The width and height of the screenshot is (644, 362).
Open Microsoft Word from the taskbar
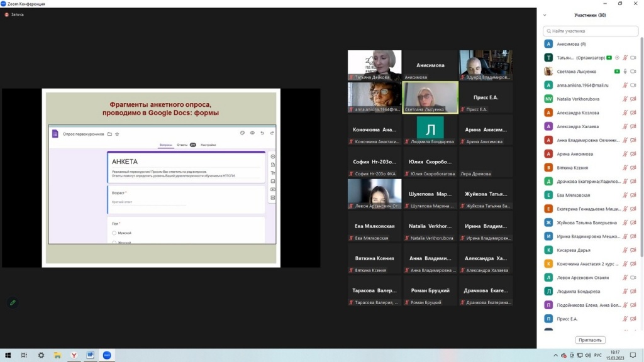90,355
